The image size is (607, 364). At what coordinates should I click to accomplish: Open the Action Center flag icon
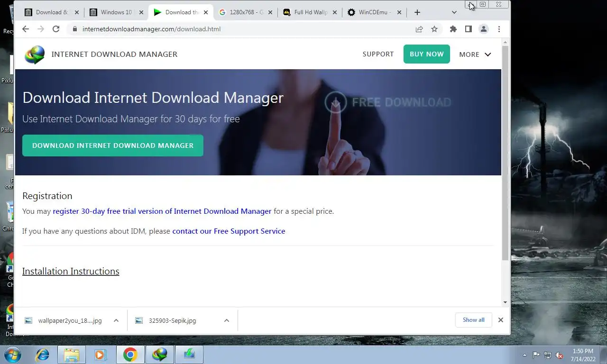point(536,355)
